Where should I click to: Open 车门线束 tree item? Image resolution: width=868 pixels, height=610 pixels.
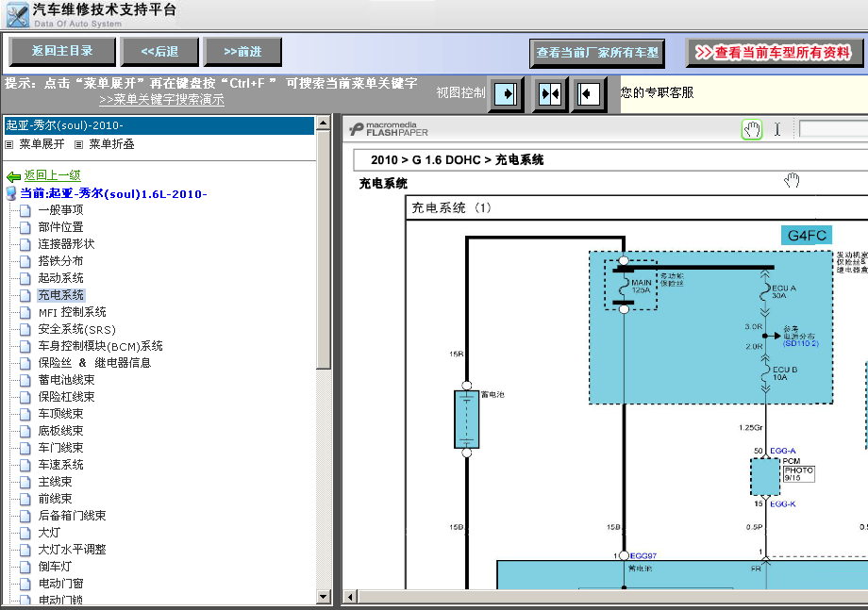pos(60,448)
